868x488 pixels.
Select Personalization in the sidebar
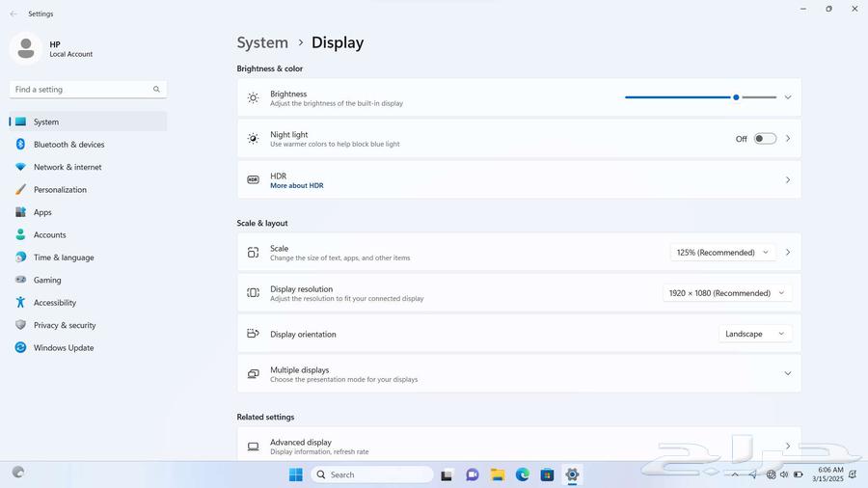(x=60, y=190)
